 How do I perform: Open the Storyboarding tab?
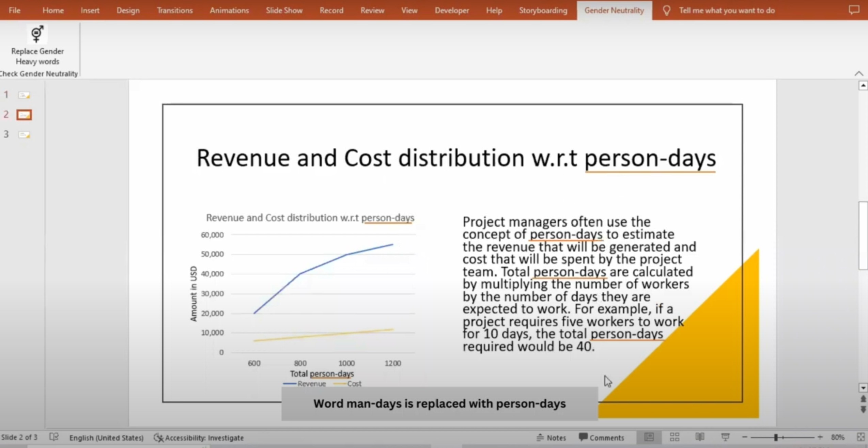[x=543, y=10]
